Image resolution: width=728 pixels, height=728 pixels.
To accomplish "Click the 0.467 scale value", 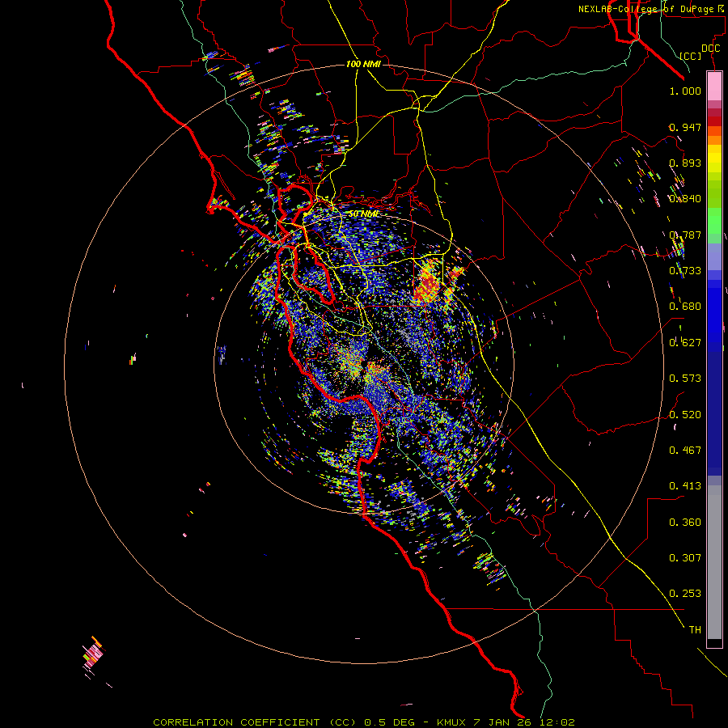I will click(x=685, y=451).
